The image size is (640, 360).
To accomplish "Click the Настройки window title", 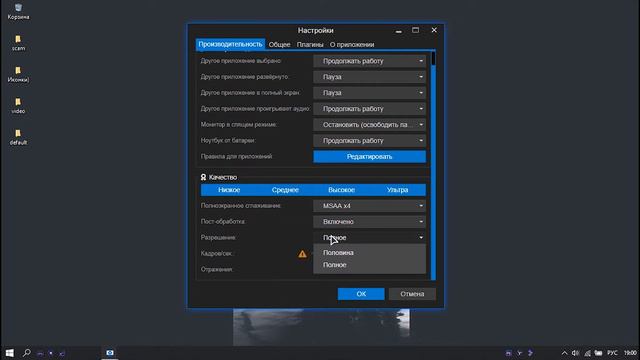I will 316,31.
